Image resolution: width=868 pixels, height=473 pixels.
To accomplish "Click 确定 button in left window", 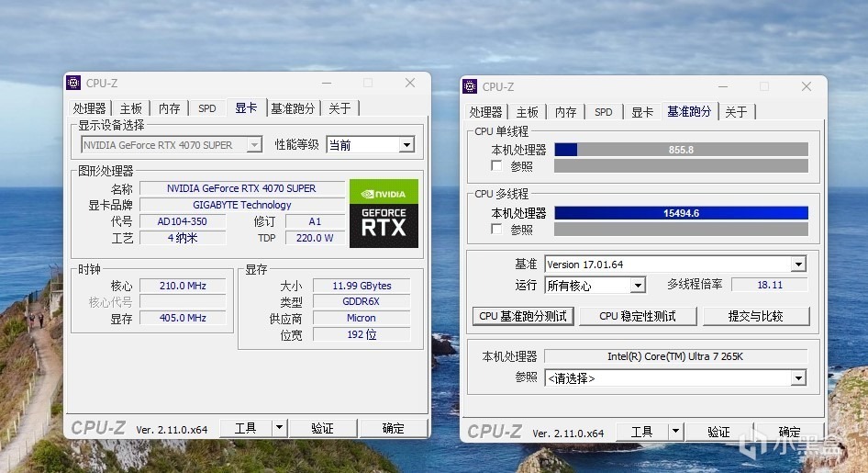I will tap(394, 428).
